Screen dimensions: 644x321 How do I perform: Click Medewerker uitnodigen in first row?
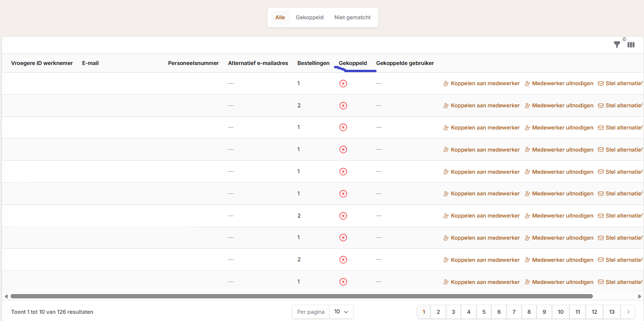[559, 84]
